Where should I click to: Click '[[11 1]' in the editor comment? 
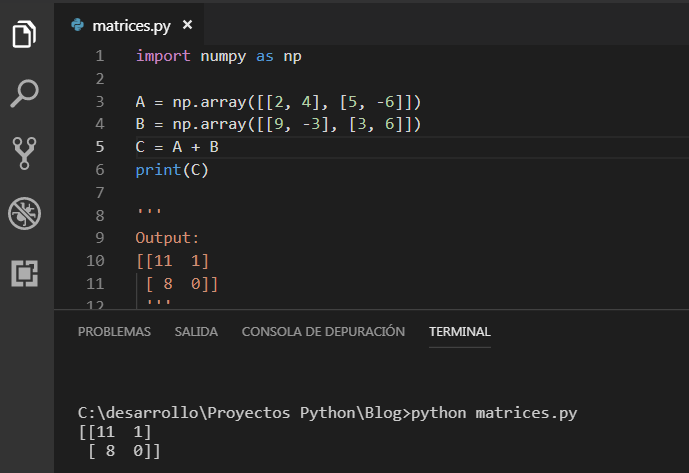tap(172, 261)
